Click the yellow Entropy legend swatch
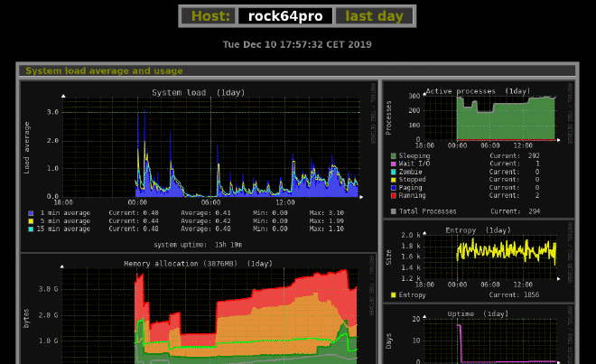This screenshot has height=364, width=596. click(x=394, y=295)
